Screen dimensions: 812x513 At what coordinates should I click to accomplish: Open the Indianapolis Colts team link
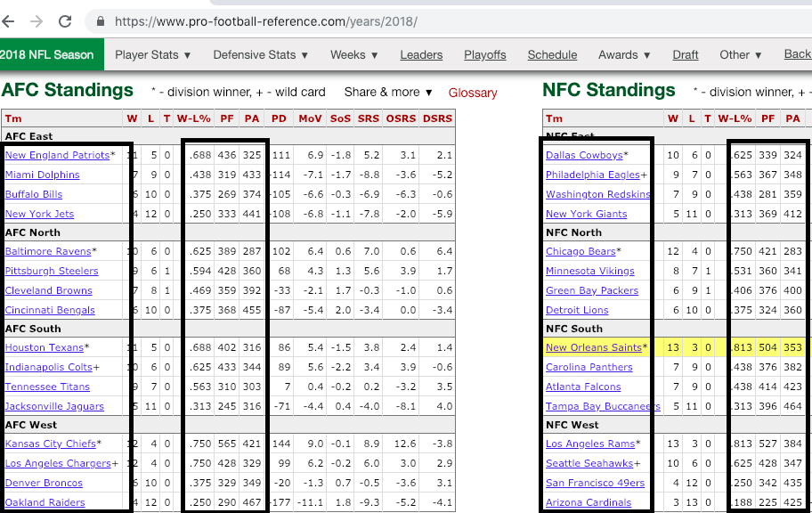pos(49,368)
